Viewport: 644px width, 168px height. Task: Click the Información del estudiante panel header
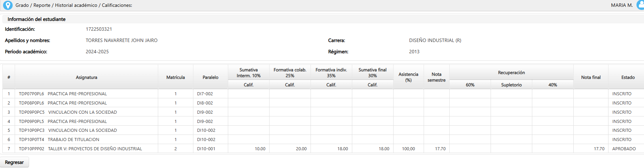[323, 19]
